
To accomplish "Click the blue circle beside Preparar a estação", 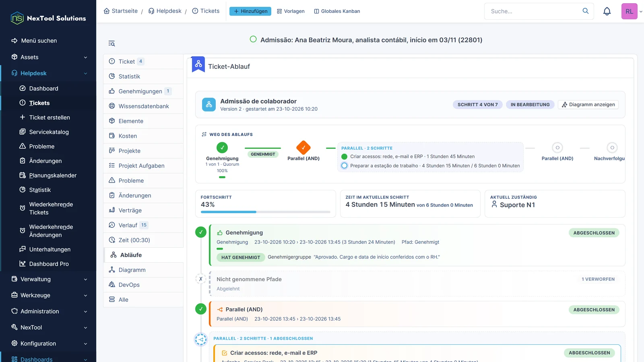I will [x=344, y=166].
